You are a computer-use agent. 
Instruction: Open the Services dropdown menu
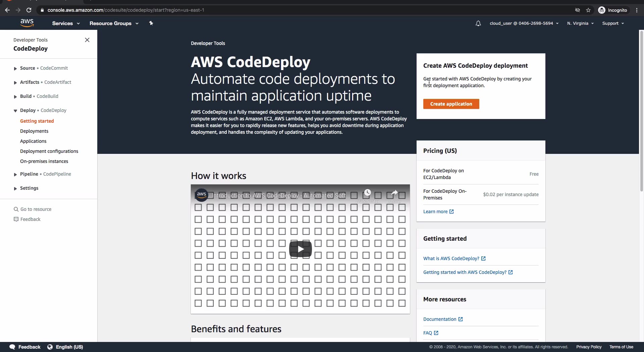click(x=66, y=23)
